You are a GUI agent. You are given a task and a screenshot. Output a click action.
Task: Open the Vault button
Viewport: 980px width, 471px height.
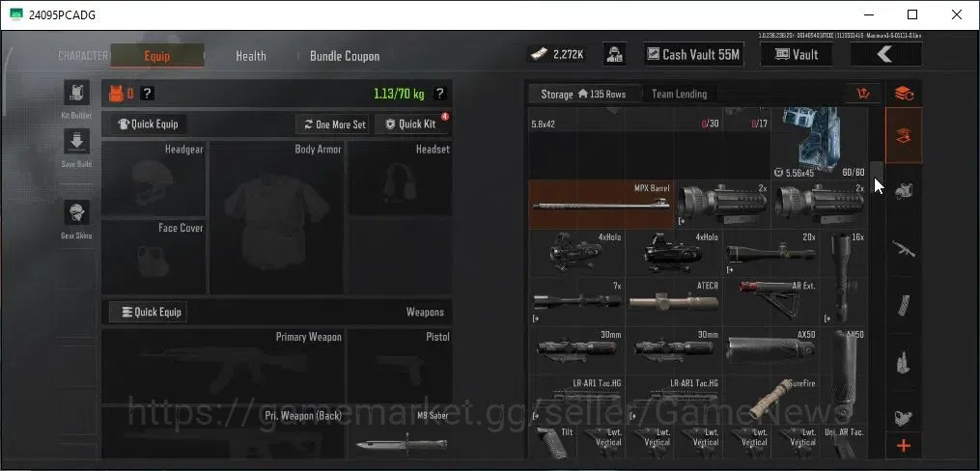click(x=796, y=54)
